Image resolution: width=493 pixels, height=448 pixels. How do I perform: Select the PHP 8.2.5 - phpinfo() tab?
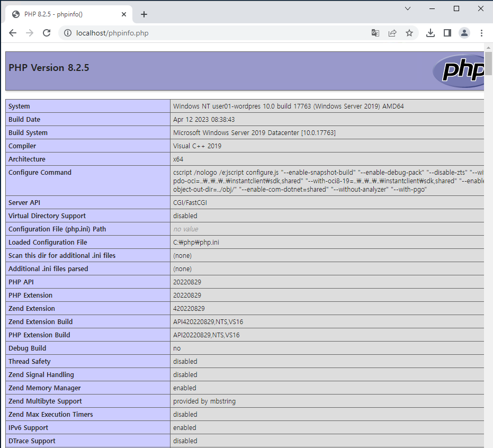coord(69,14)
